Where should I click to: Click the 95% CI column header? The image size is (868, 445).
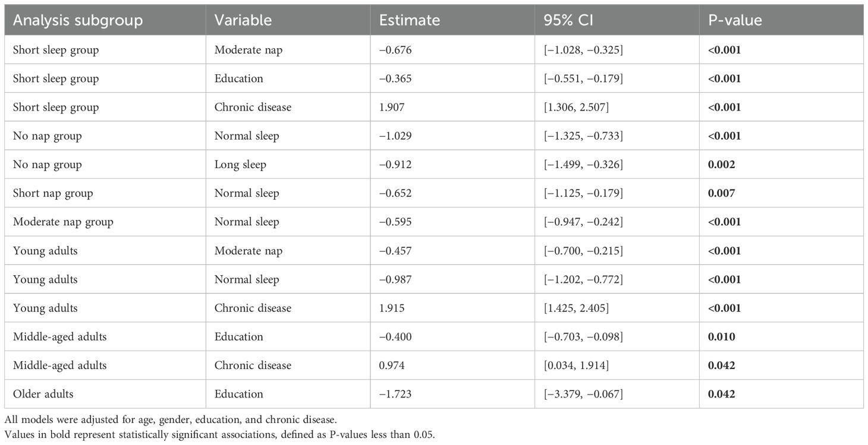[x=568, y=20]
